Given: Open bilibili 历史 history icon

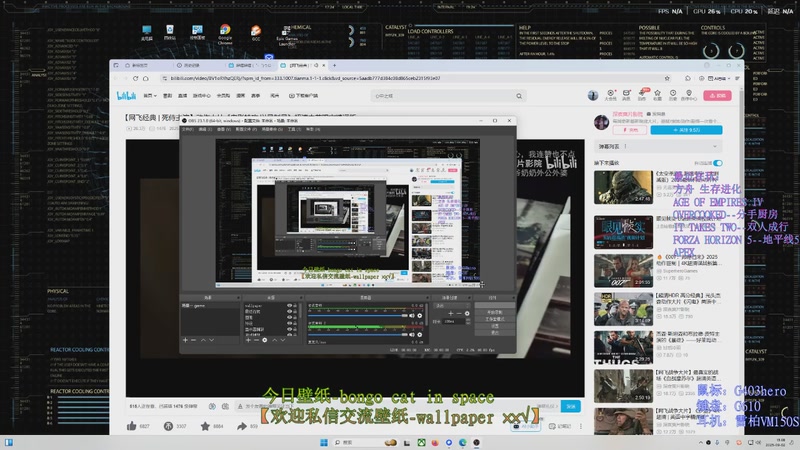Looking at the screenshot, I should point(673,95).
